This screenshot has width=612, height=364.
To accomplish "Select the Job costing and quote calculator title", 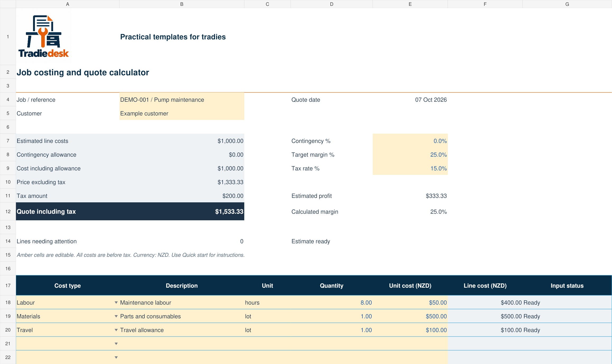I will (83, 72).
